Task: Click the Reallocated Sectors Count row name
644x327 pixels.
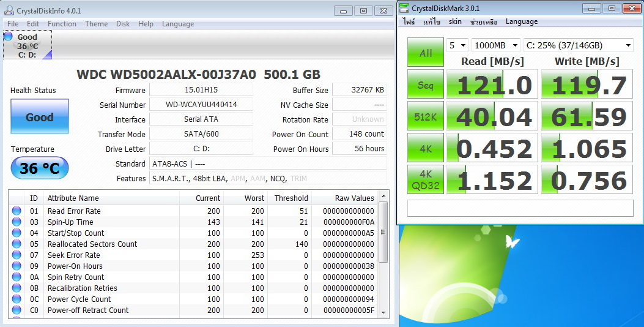Action: (x=92, y=244)
